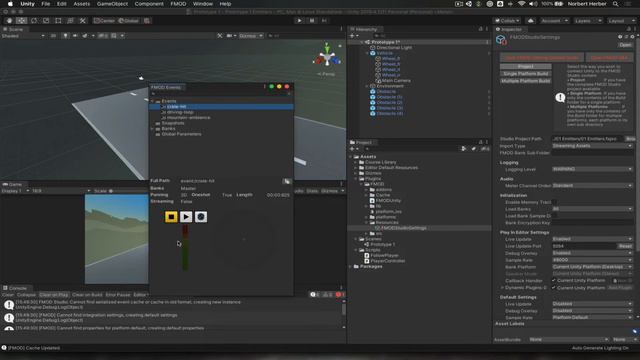Click the Unity Pause button

(312, 20)
